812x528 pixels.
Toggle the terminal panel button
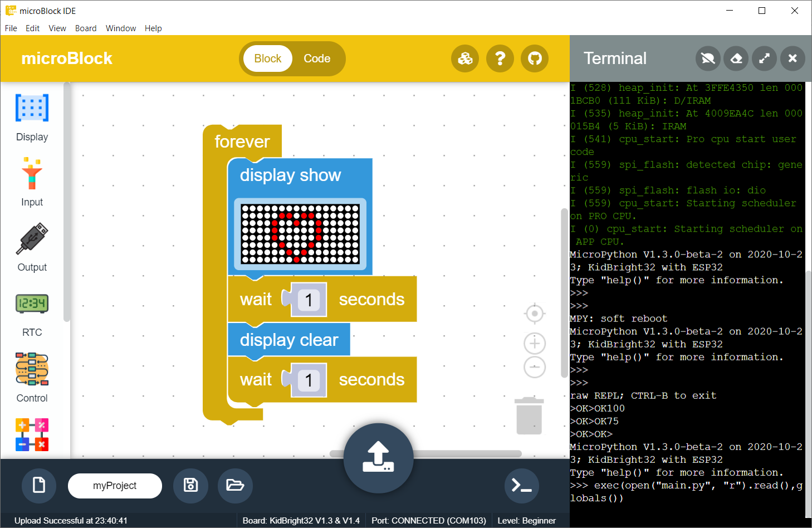pyautogui.click(x=521, y=486)
